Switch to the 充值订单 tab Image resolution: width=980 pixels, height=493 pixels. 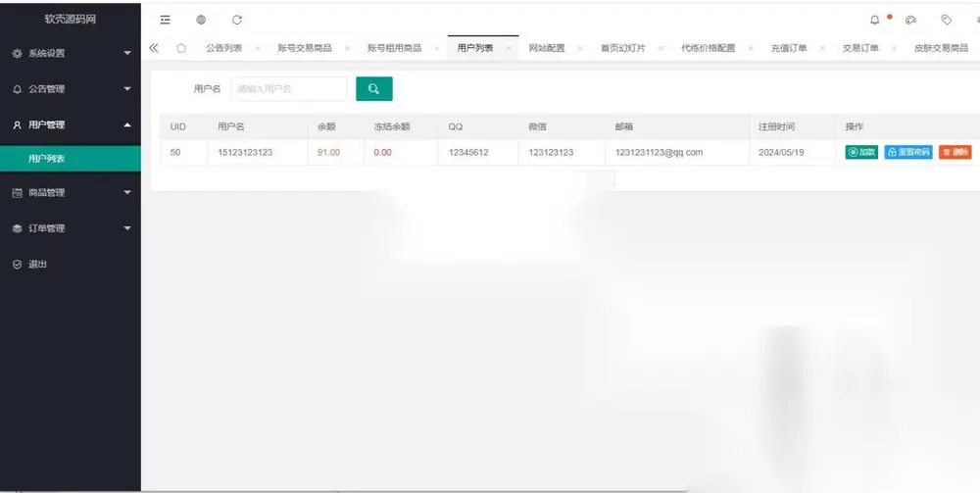(789, 48)
